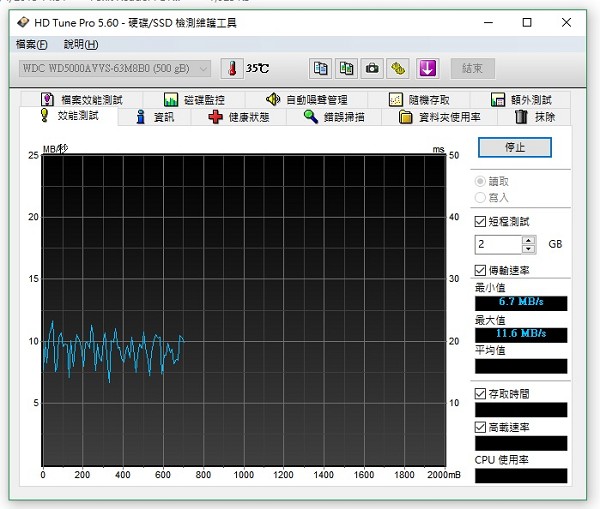Open the 說明(H) menu
Viewport: 600px width, 509px height.
pyautogui.click(x=81, y=45)
